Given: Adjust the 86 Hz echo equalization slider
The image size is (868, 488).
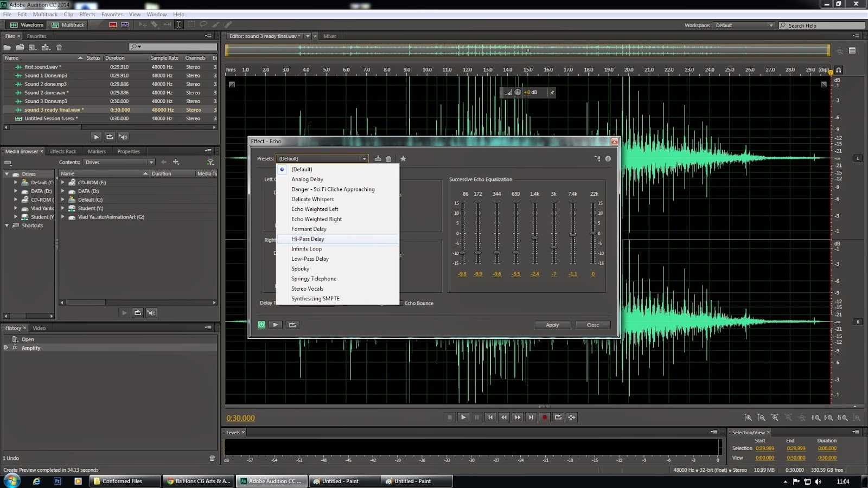Looking at the screenshot, I should (462, 253).
